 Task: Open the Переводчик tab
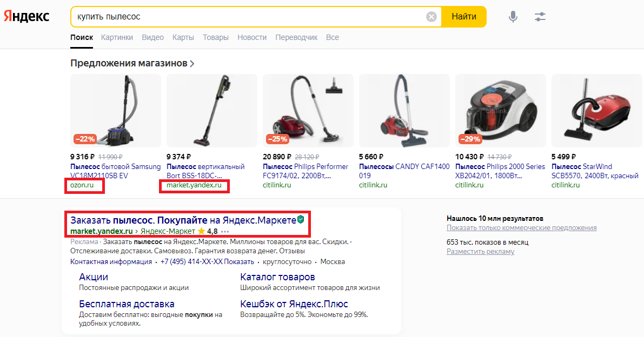tap(296, 37)
